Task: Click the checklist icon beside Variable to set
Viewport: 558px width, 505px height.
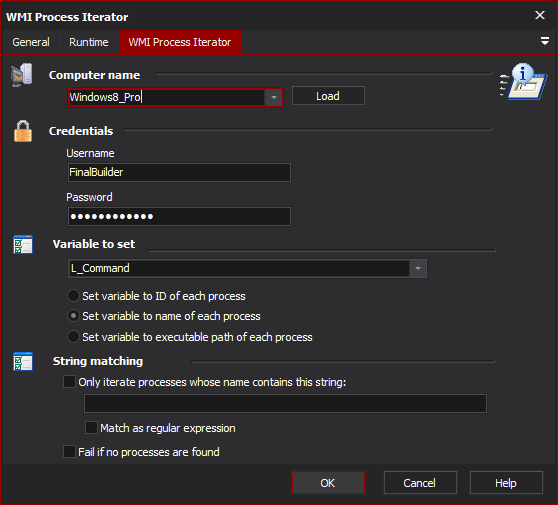Action: click(23, 244)
